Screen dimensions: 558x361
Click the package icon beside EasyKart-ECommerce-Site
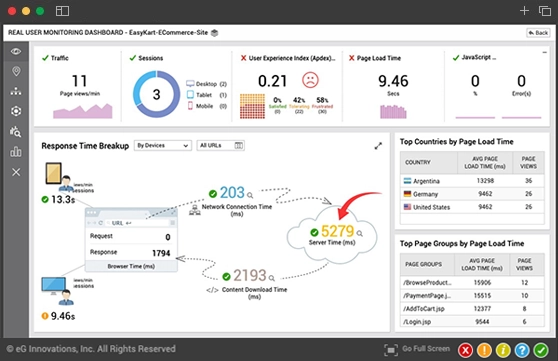214,33
